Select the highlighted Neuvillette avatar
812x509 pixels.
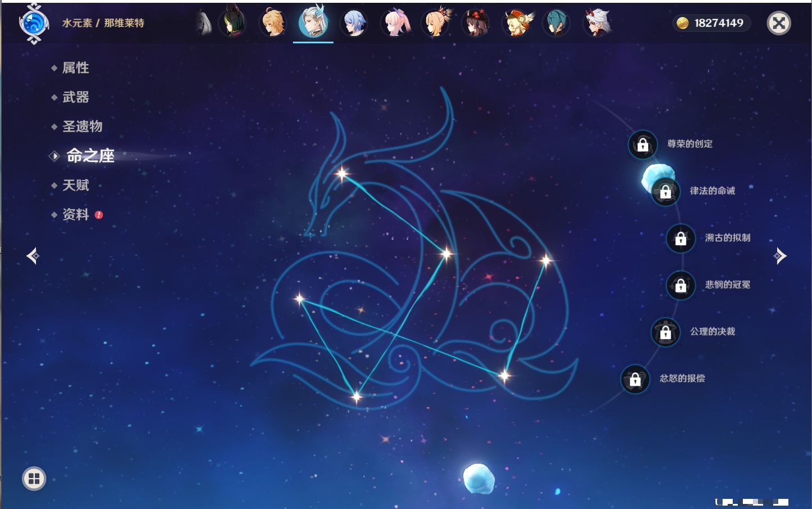tap(313, 22)
